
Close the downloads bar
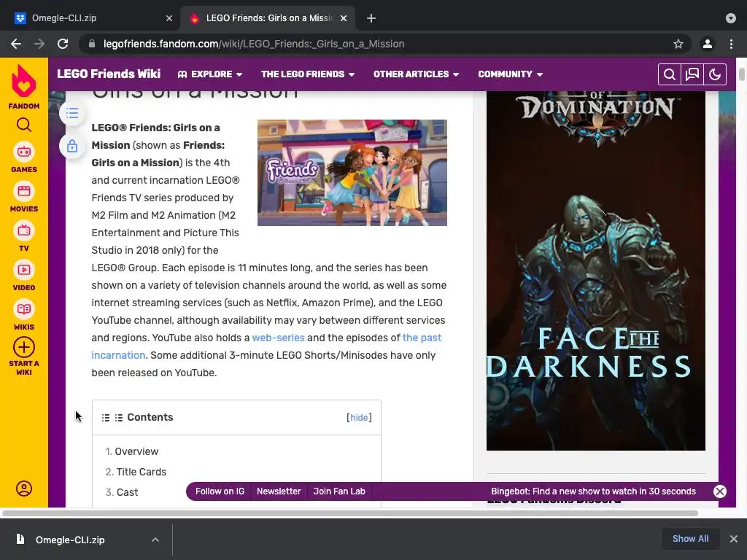(734, 539)
